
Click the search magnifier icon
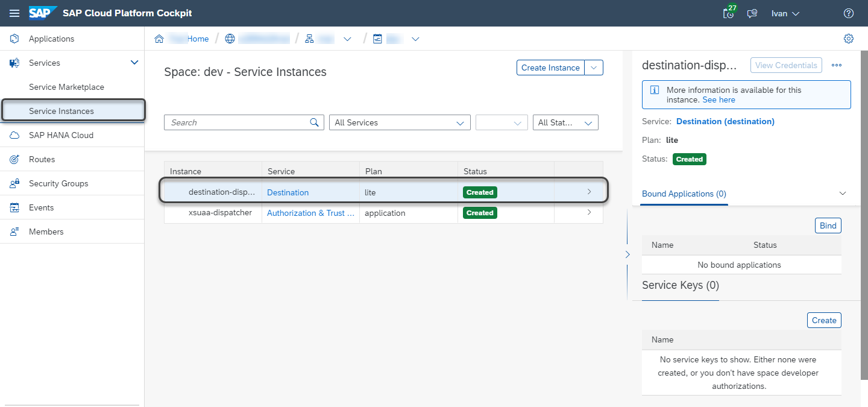[314, 122]
